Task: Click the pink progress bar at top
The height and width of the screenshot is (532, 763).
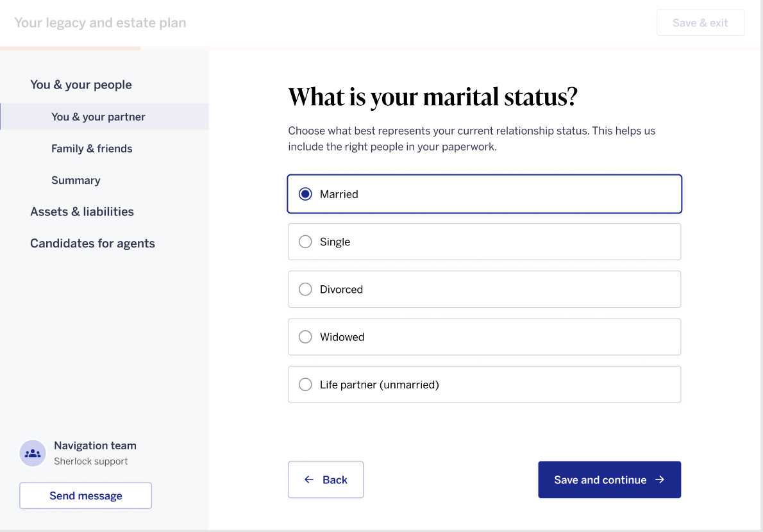Action: [x=70, y=48]
